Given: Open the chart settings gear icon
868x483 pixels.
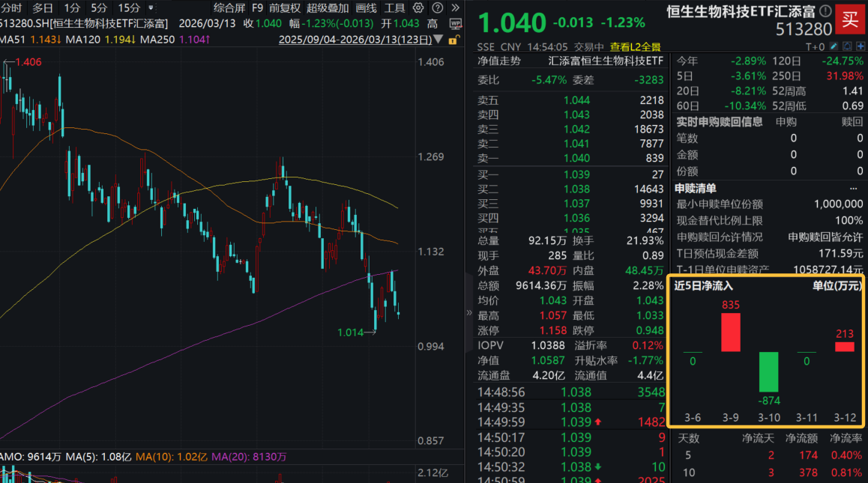Looking at the screenshot, I should [419, 8].
